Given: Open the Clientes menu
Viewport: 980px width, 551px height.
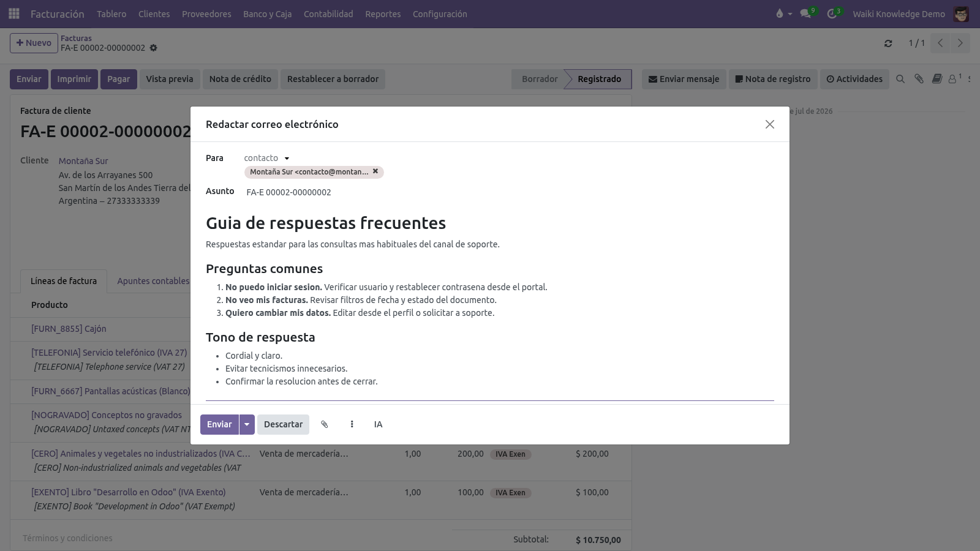Looking at the screenshot, I should [x=154, y=13].
